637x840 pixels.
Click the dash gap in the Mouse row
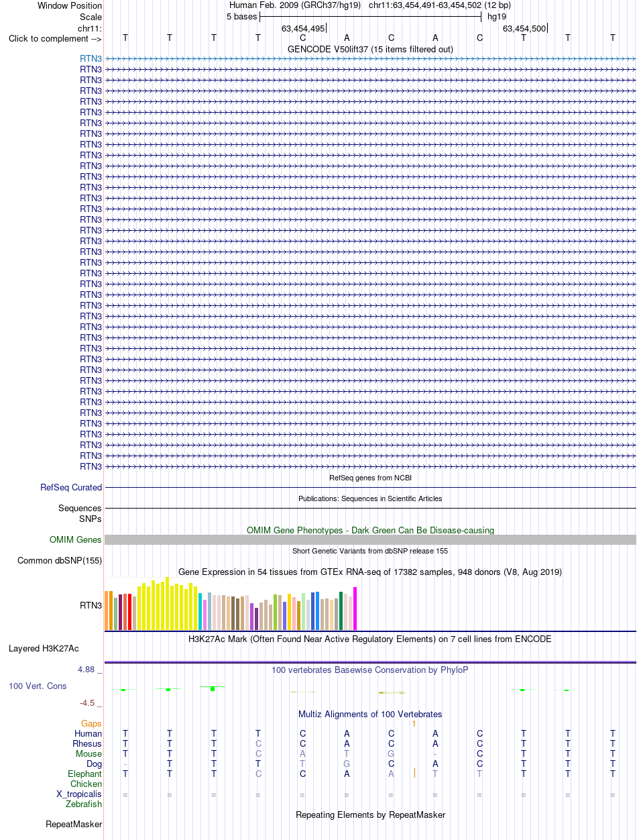pos(435,753)
